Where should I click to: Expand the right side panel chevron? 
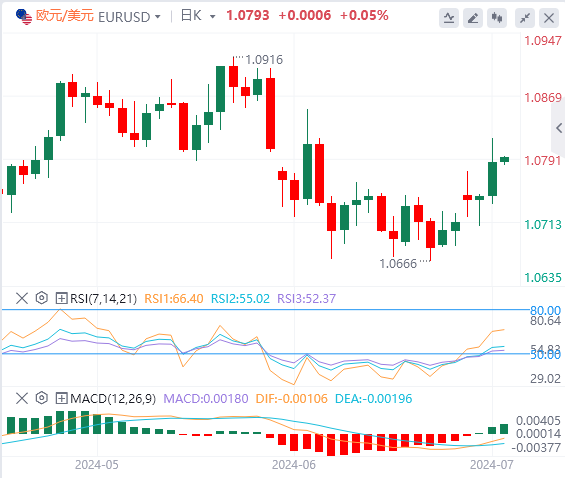pos(559,128)
